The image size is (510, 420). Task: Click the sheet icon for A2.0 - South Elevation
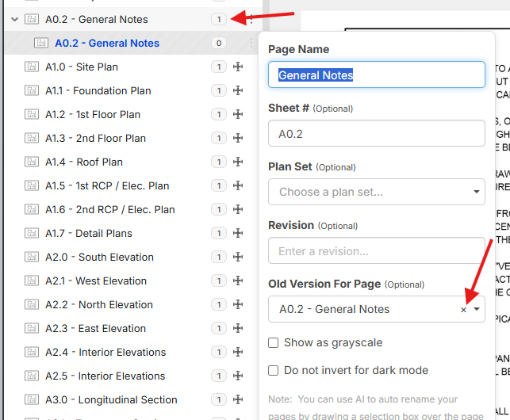pos(32,258)
